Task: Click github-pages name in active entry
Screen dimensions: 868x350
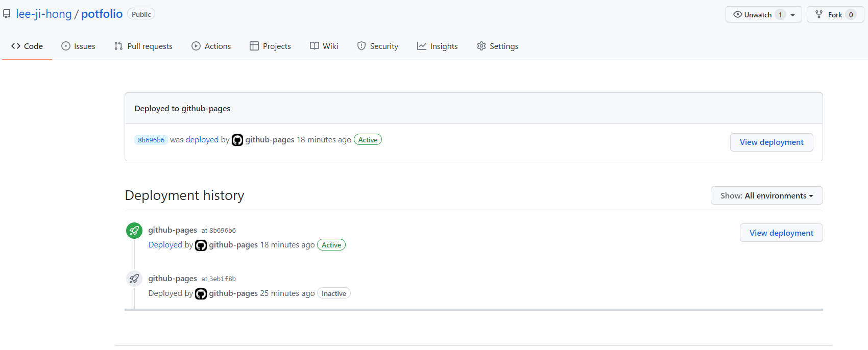Action: [233, 245]
